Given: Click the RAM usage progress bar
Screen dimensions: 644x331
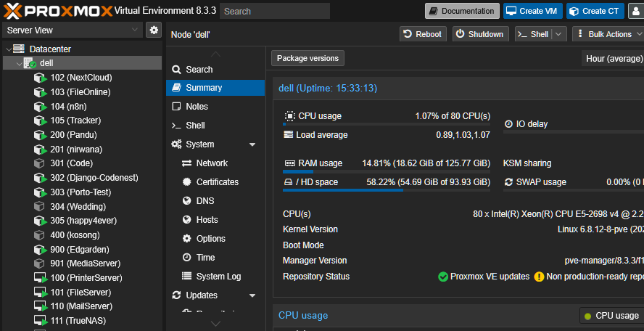Looking at the screenshot, I should pos(387,171).
